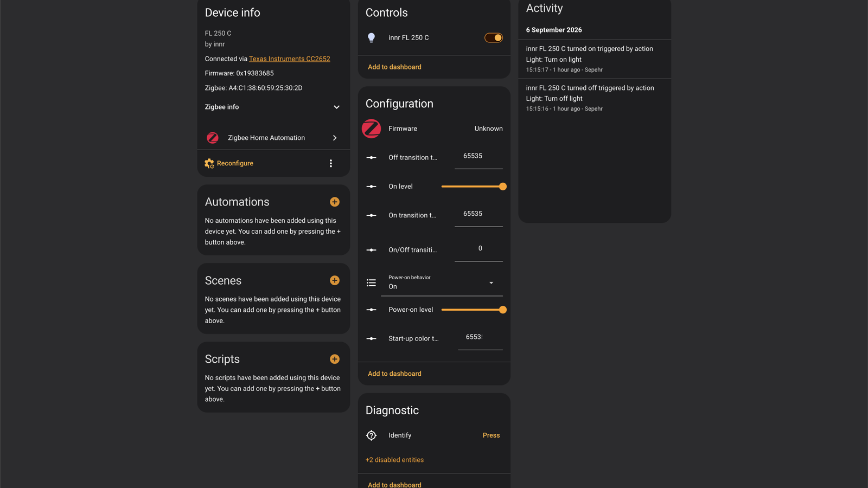This screenshot has height=488, width=868.
Task: Open the Power-on behavior dropdown
Action: pyautogui.click(x=442, y=282)
